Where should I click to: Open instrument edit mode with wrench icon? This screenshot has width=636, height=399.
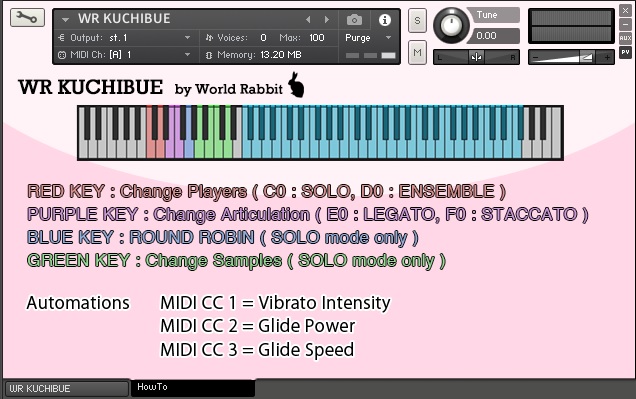coord(27,18)
